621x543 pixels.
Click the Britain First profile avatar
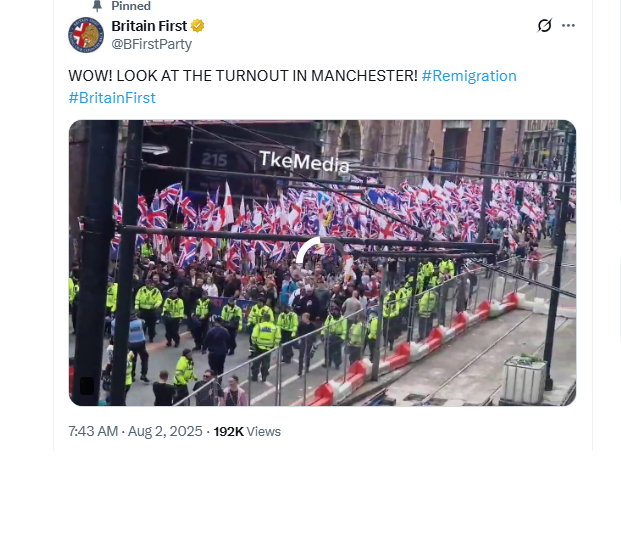(86, 35)
